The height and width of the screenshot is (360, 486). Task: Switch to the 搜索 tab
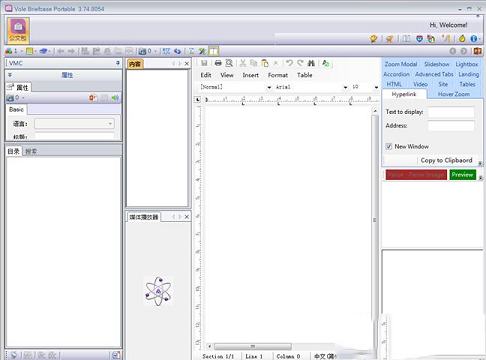[x=31, y=152]
